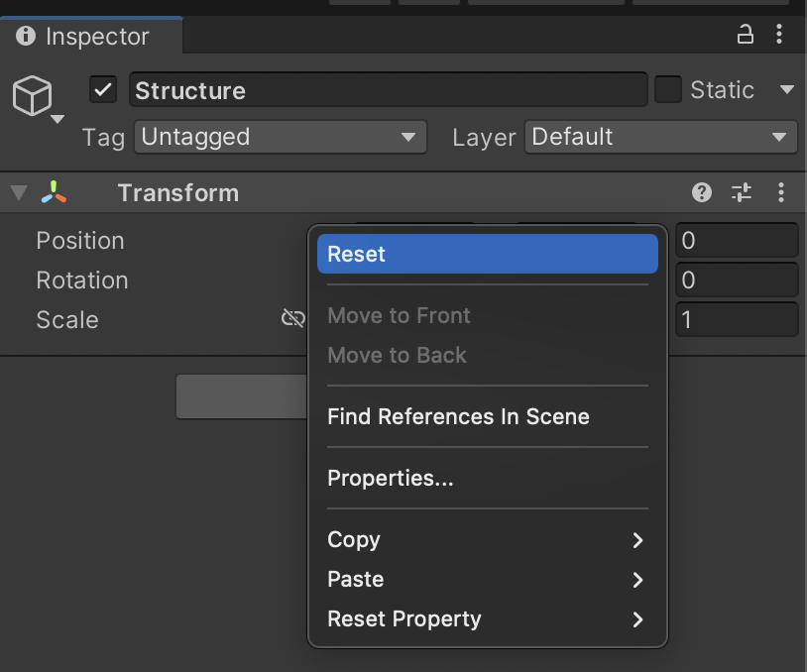Click the Structure name text field
Viewport: 807px width, 672px height.
pyautogui.click(x=388, y=90)
